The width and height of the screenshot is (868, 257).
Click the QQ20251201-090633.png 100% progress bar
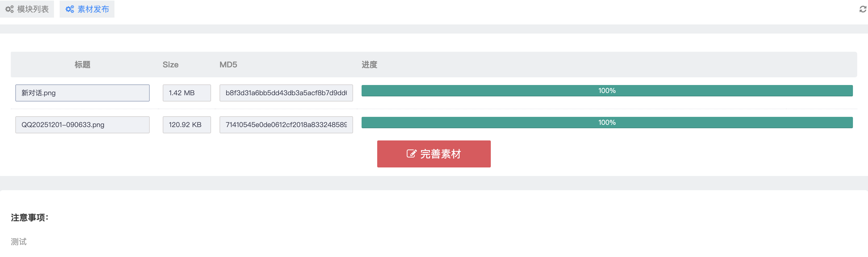tap(607, 123)
